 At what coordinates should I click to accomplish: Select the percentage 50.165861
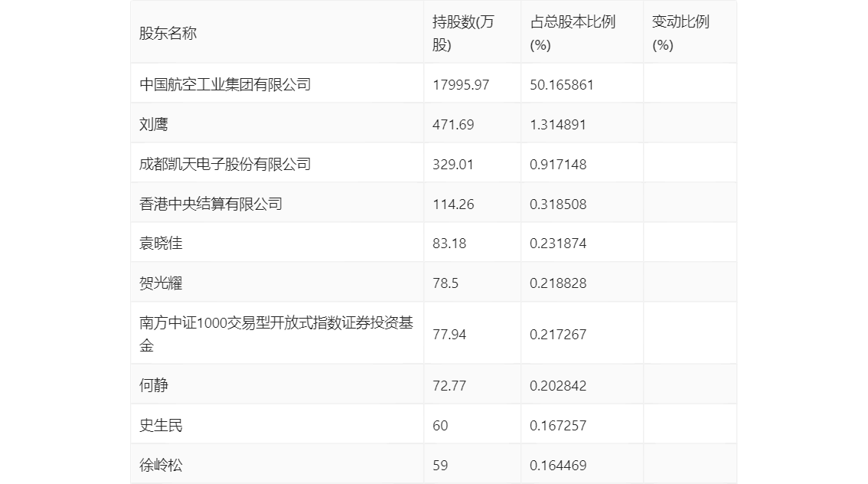tap(561, 85)
